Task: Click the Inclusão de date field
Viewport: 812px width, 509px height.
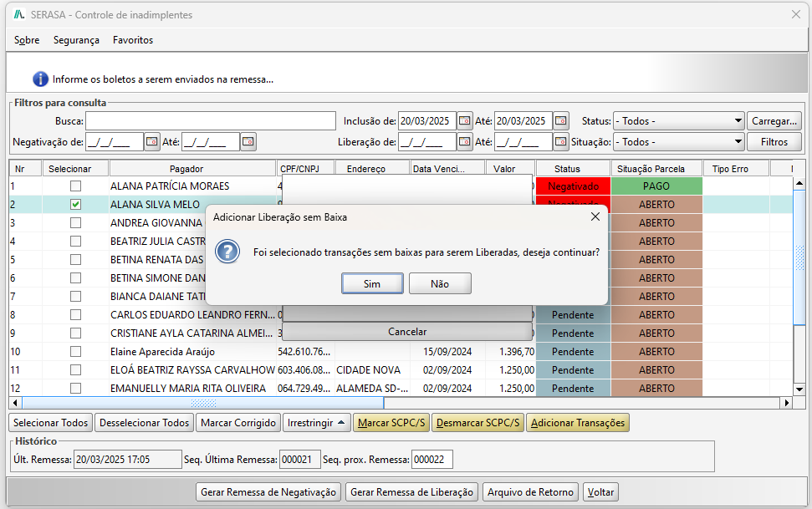Action: point(427,121)
